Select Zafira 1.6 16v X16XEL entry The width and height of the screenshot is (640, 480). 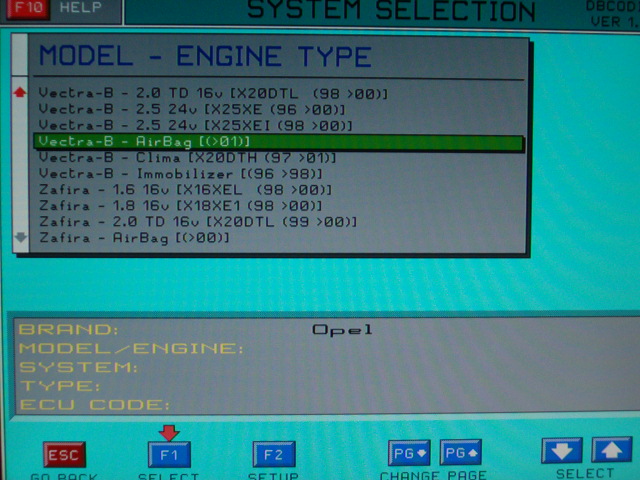click(185, 190)
